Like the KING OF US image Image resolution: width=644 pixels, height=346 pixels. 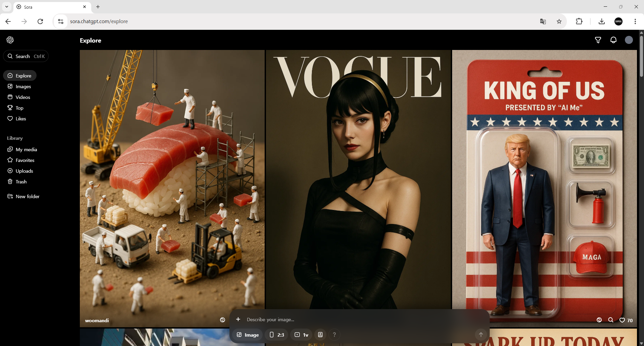pos(626,320)
